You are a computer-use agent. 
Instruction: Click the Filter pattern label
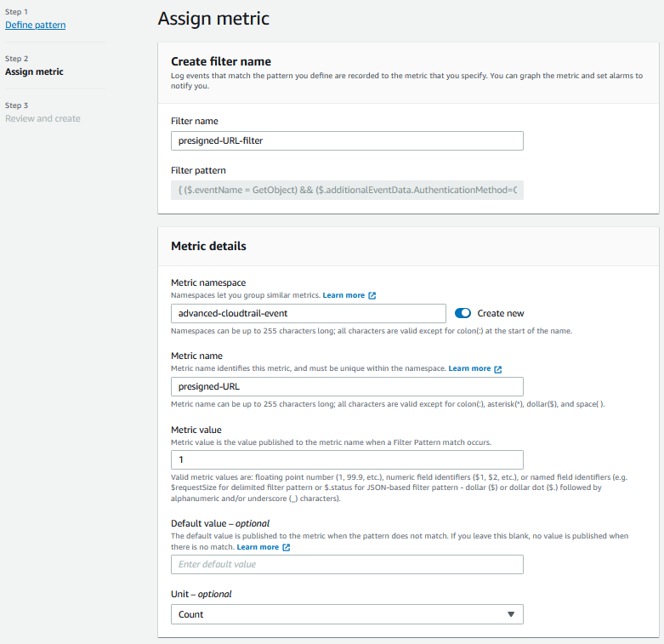point(198,170)
